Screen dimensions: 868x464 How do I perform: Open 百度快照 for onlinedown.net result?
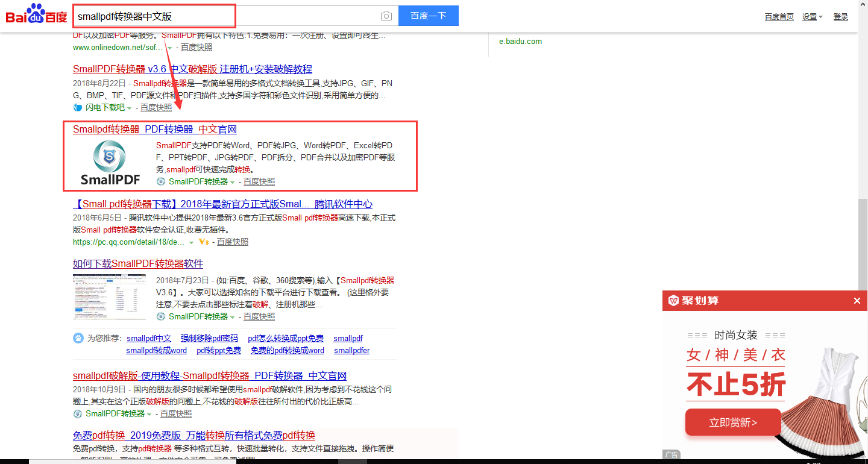(x=197, y=48)
